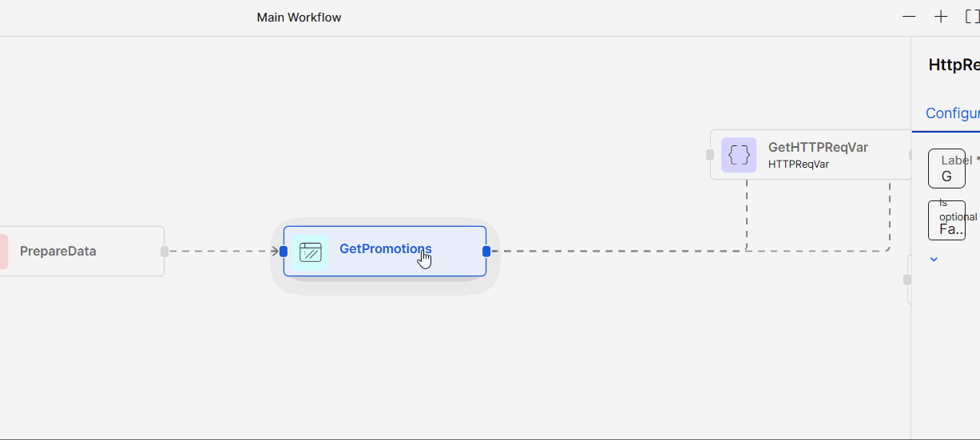Select the GetHTTPReqVar node label
This screenshot has height=440, width=980.
pos(818,147)
